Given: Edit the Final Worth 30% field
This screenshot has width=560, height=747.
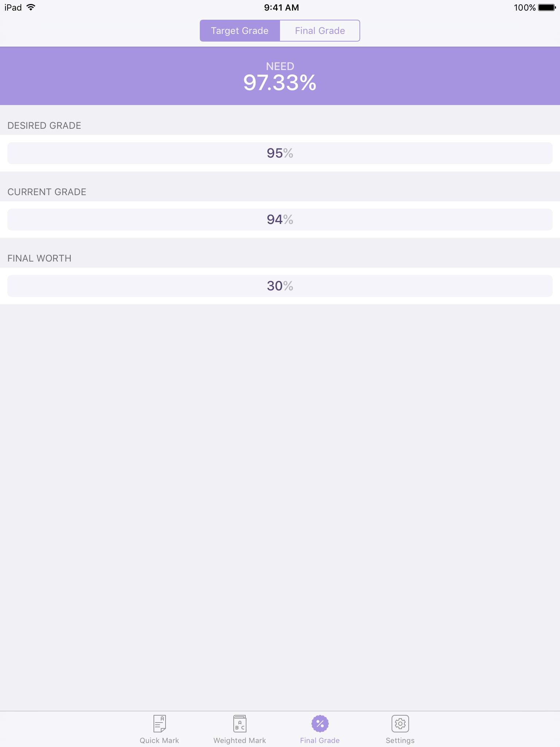Looking at the screenshot, I should click(x=280, y=286).
